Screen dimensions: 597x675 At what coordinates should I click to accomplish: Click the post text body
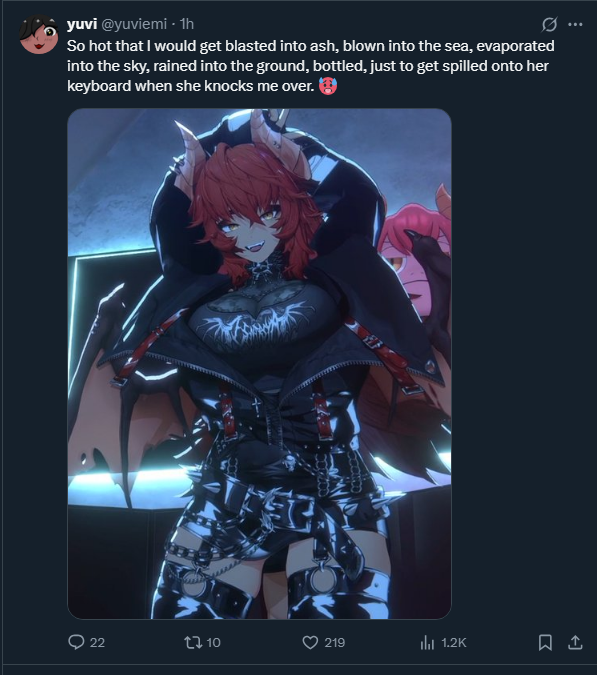click(310, 66)
